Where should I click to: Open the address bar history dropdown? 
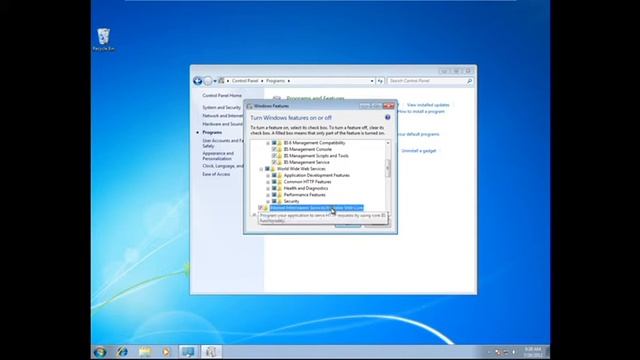point(372,81)
